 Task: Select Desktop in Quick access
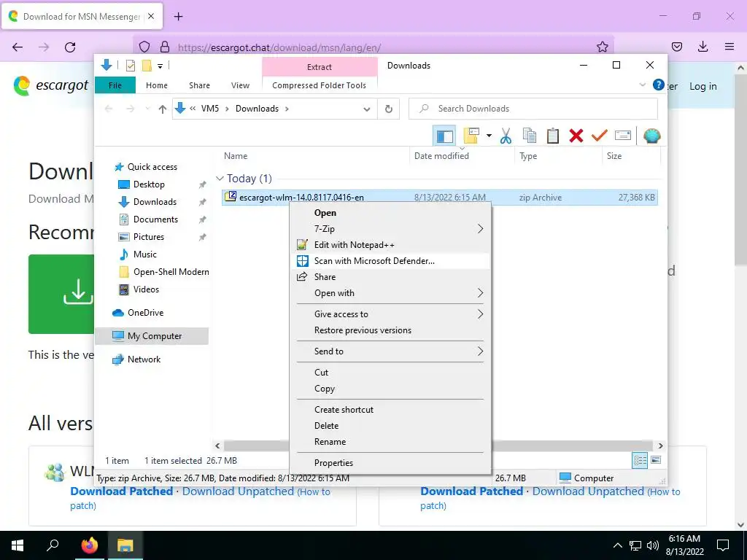[x=149, y=184]
